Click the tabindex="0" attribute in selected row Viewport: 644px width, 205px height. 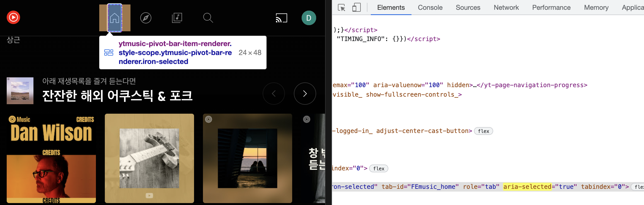[603, 187]
